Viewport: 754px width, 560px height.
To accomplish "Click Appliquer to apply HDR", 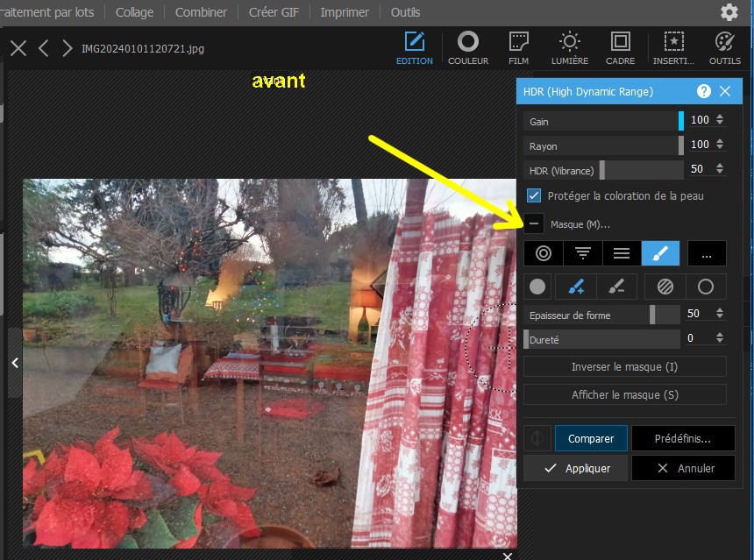I will click(576, 468).
